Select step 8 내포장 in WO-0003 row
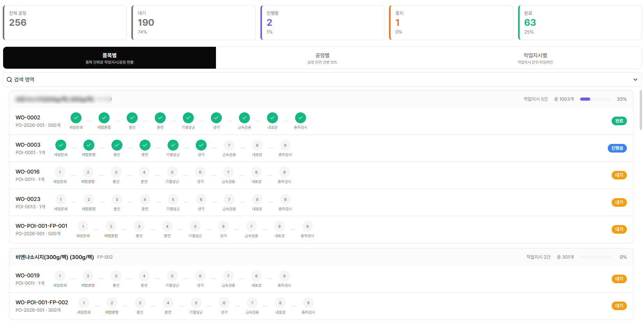The image size is (644, 323). click(257, 145)
